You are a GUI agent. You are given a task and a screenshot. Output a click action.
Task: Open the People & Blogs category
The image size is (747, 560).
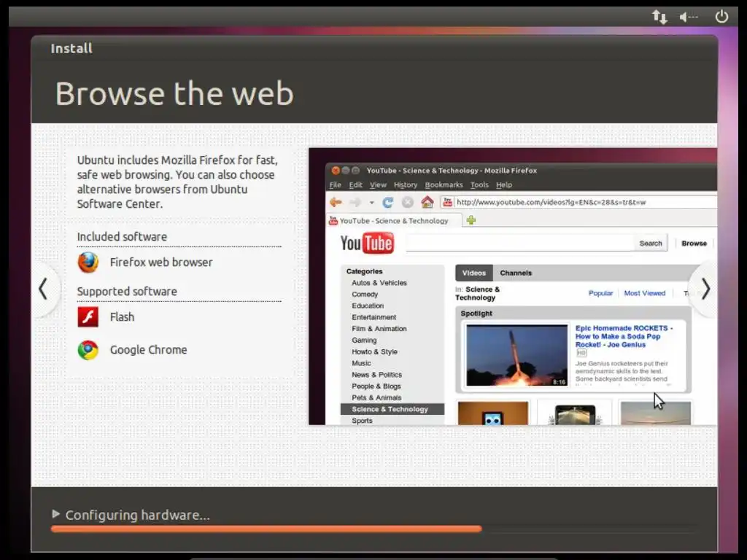376,386
